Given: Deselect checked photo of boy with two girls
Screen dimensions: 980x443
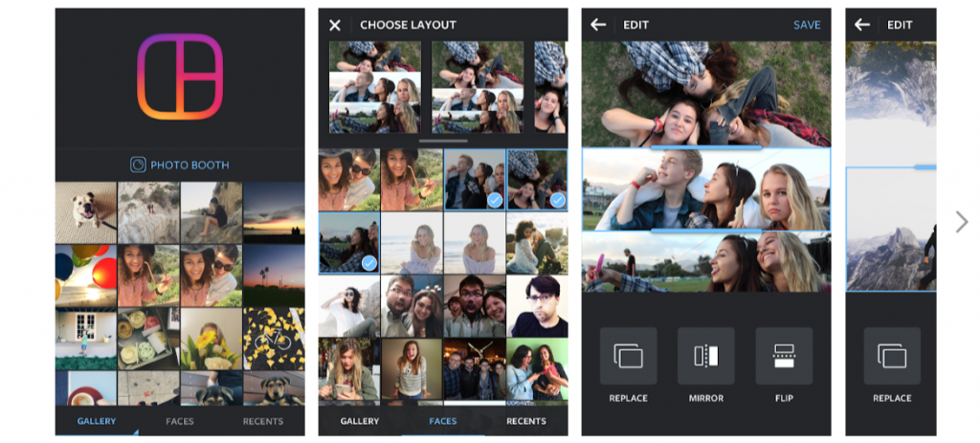Looking at the screenshot, I should 475,179.
